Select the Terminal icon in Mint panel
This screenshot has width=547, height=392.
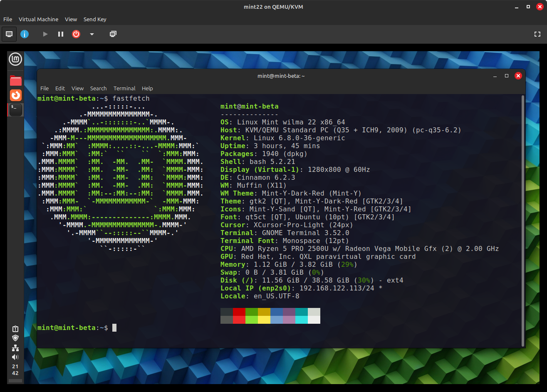(16, 109)
